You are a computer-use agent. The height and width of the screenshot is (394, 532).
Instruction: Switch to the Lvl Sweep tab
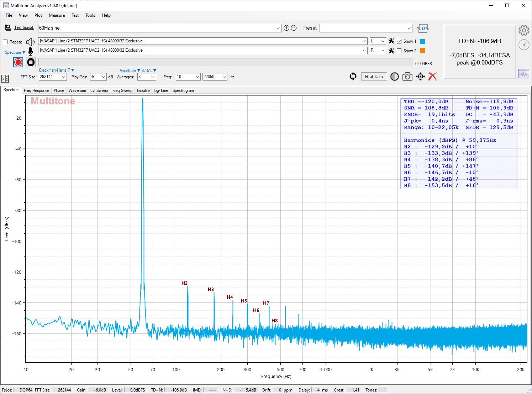[99, 90]
